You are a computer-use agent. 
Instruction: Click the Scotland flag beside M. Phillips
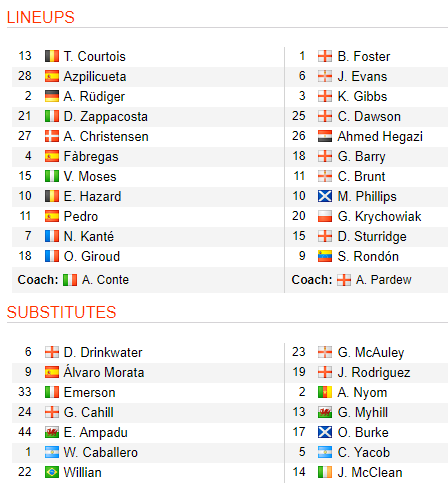pos(325,196)
